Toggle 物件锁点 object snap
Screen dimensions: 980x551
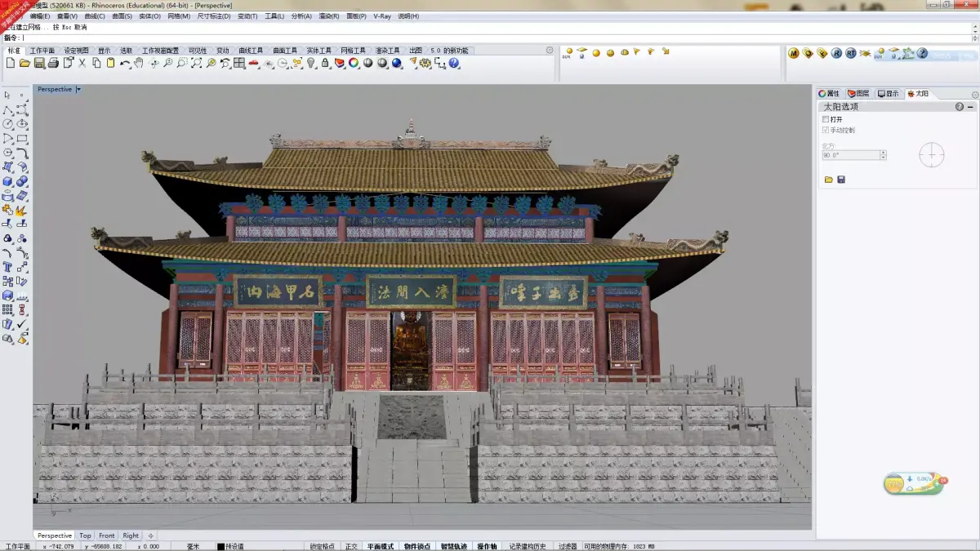point(417,546)
